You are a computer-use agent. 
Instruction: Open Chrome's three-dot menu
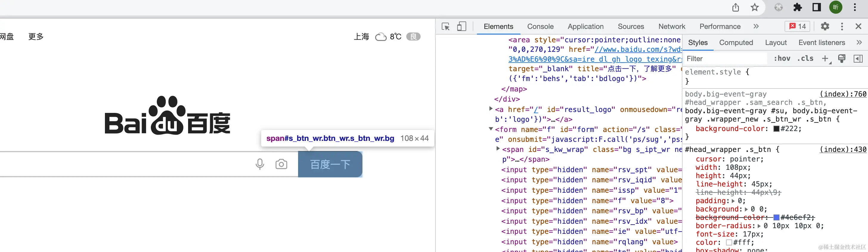tap(855, 7)
